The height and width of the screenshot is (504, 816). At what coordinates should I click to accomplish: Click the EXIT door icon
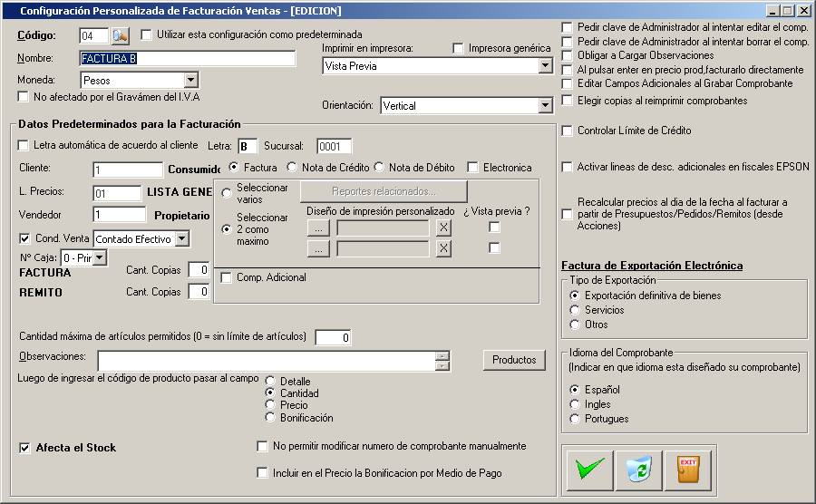click(688, 470)
